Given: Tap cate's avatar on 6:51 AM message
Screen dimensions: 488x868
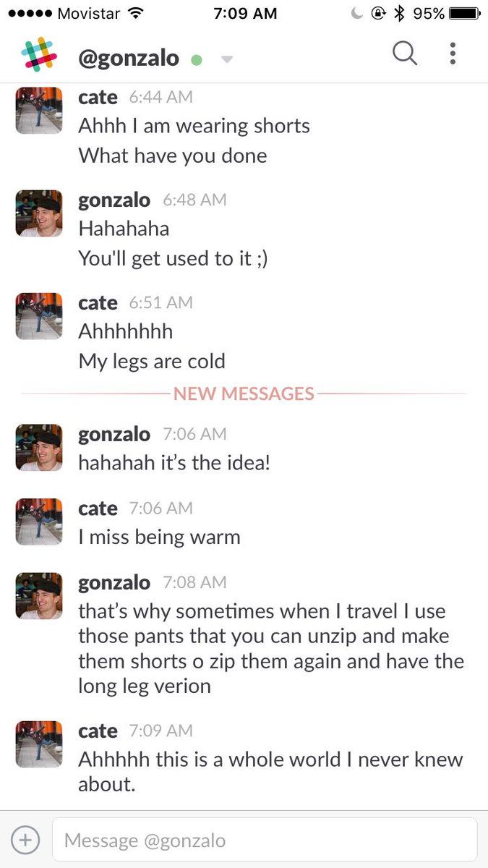Looking at the screenshot, I should pos(39,316).
